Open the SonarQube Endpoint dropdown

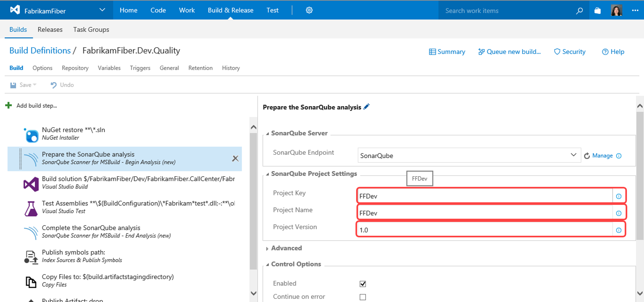[573, 155]
